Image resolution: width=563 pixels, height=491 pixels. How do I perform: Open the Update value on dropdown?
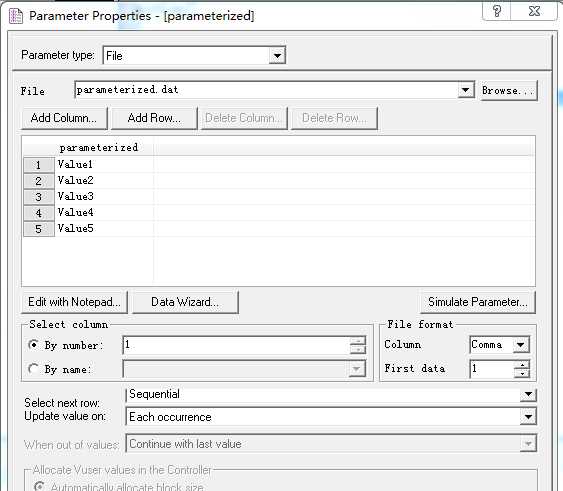pos(528,417)
